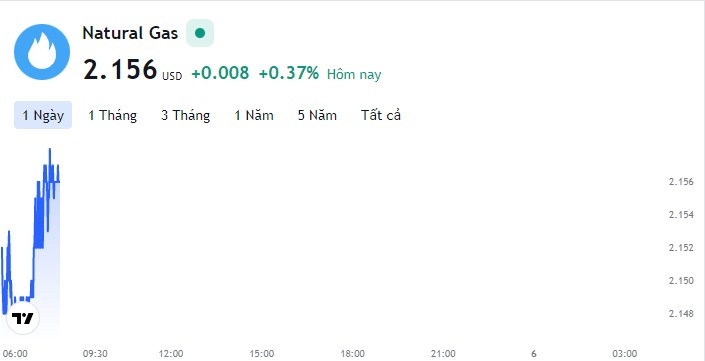The image size is (705, 361).
Task: Click the green market status dot
Action: pos(200,33)
